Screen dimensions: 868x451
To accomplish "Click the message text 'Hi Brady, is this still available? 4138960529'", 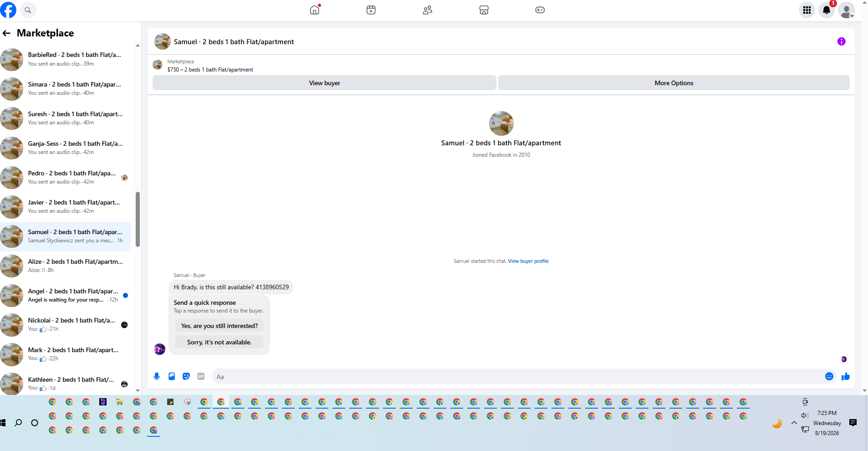I will click(x=231, y=287).
